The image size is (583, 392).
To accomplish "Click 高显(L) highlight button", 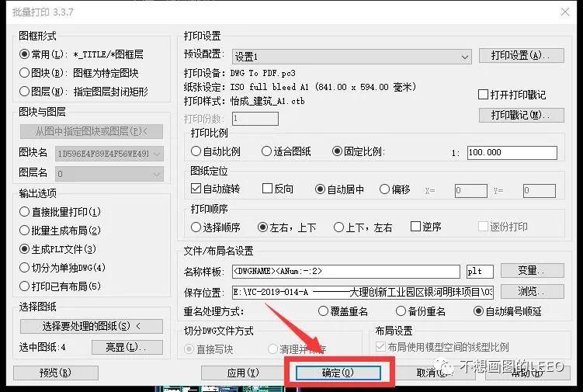I will [x=127, y=348].
